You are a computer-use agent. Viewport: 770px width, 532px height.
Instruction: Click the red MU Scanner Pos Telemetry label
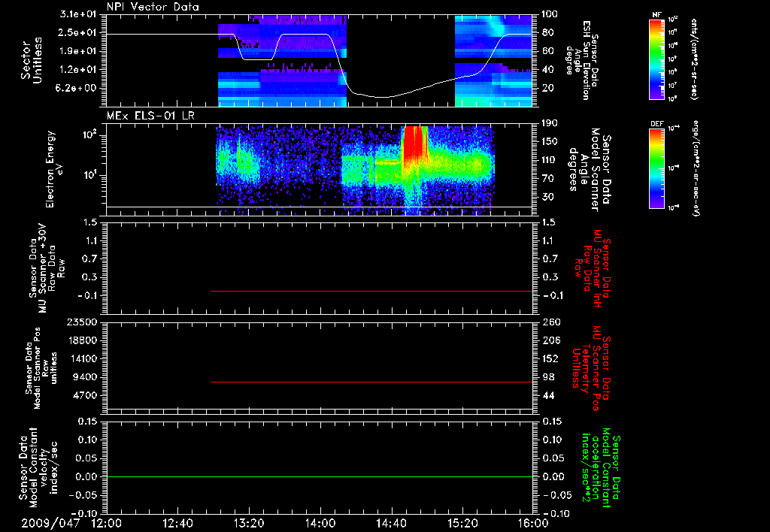tap(591, 368)
